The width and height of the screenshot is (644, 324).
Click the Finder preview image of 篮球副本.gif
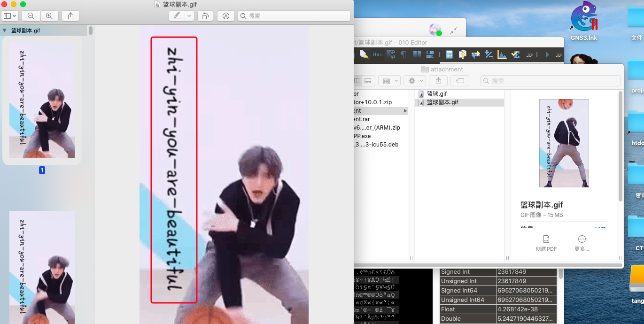tap(564, 143)
